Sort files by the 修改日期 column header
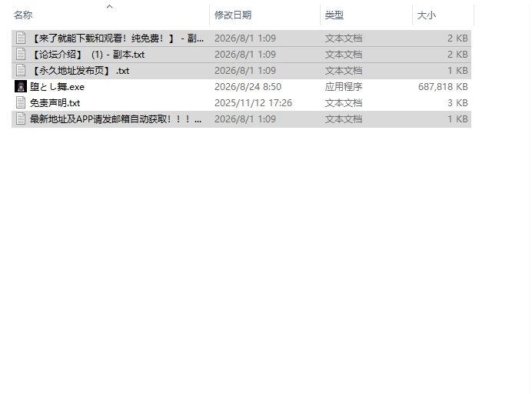 [233, 15]
